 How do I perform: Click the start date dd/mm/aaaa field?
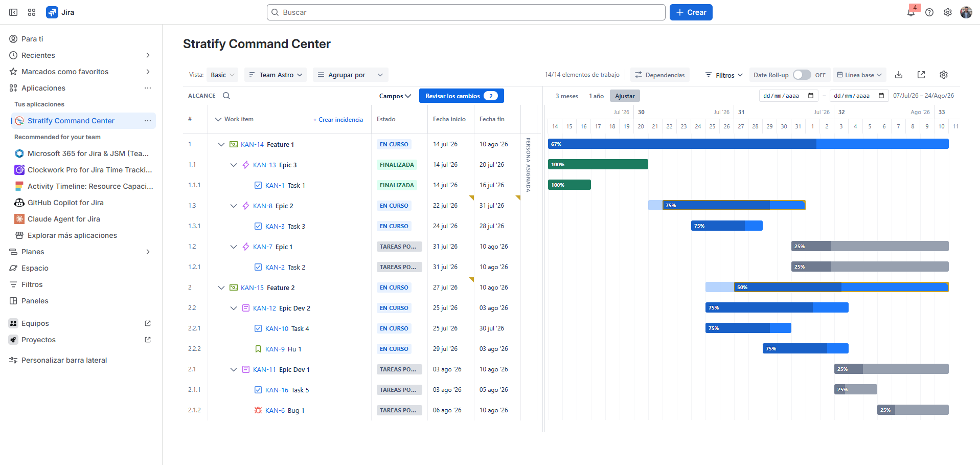[788, 96]
